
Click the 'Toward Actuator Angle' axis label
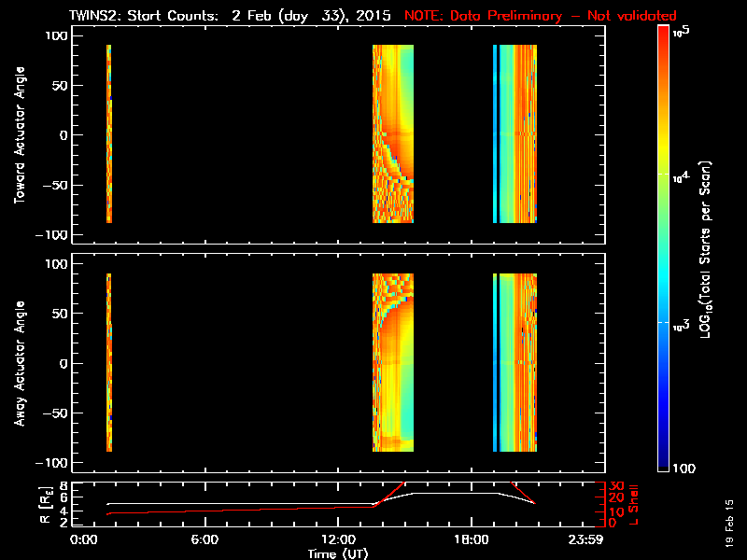click(20, 135)
